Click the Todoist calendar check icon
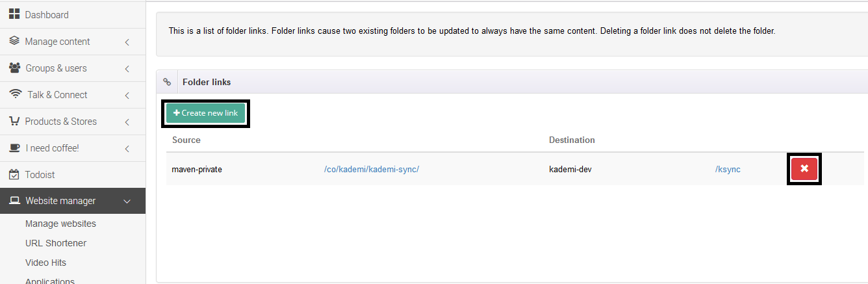868x284 pixels. (14, 174)
